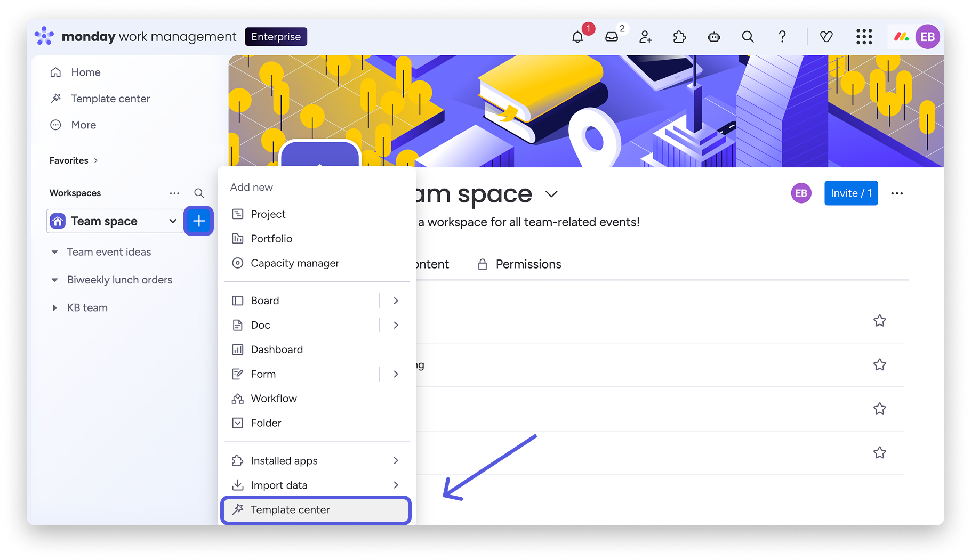The width and height of the screenshot is (971, 560).
Task: Choose Installed apps menu item
Action: [x=316, y=461]
